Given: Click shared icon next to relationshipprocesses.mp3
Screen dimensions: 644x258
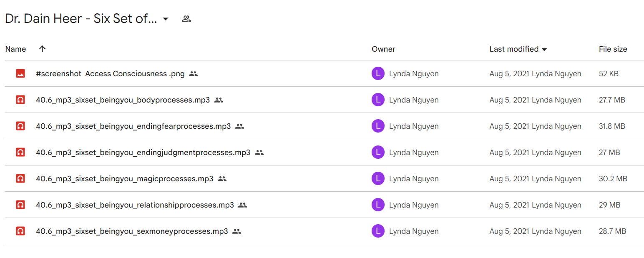Looking at the screenshot, I should coord(243,205).
